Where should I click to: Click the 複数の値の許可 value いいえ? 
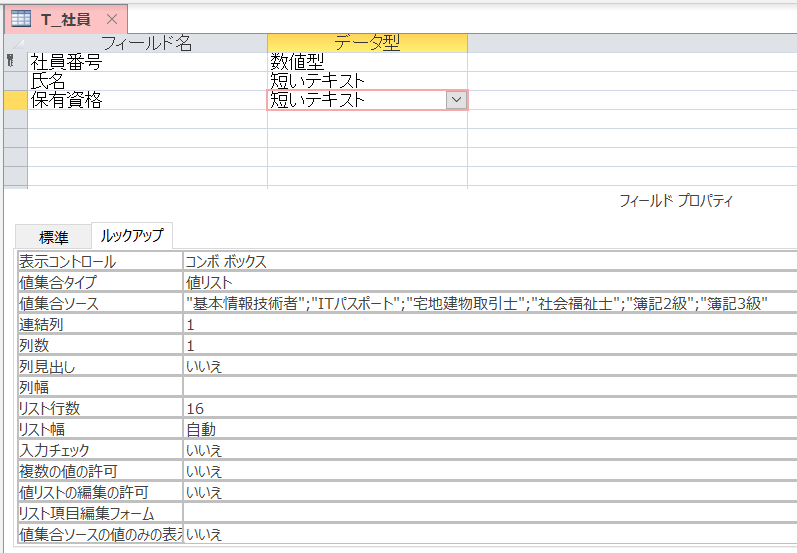point(490,471)
